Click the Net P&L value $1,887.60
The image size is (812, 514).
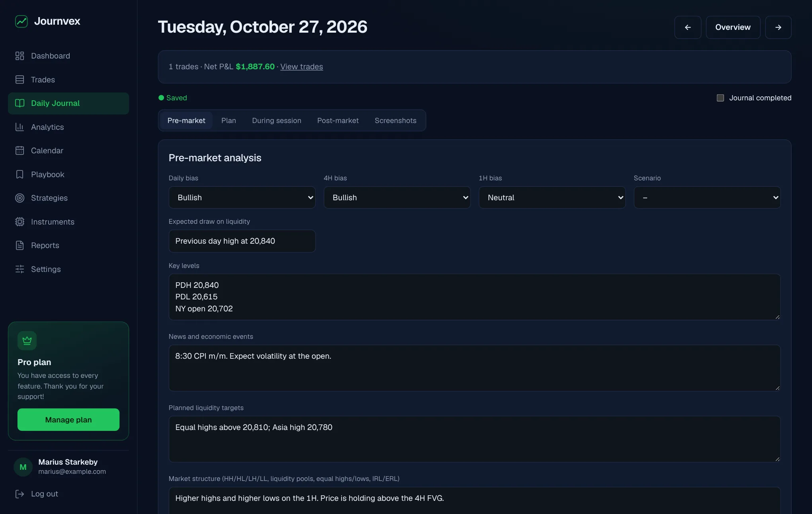[x=255, y=67]
